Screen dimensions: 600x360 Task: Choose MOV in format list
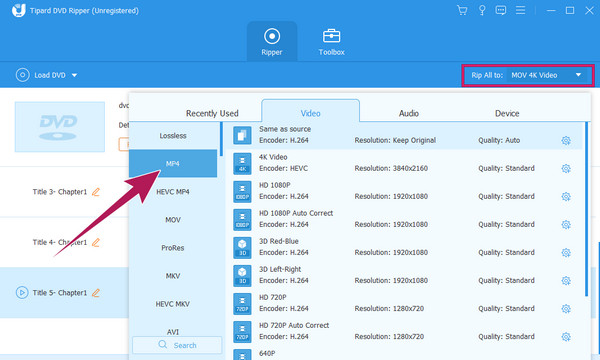pos(173,220)
